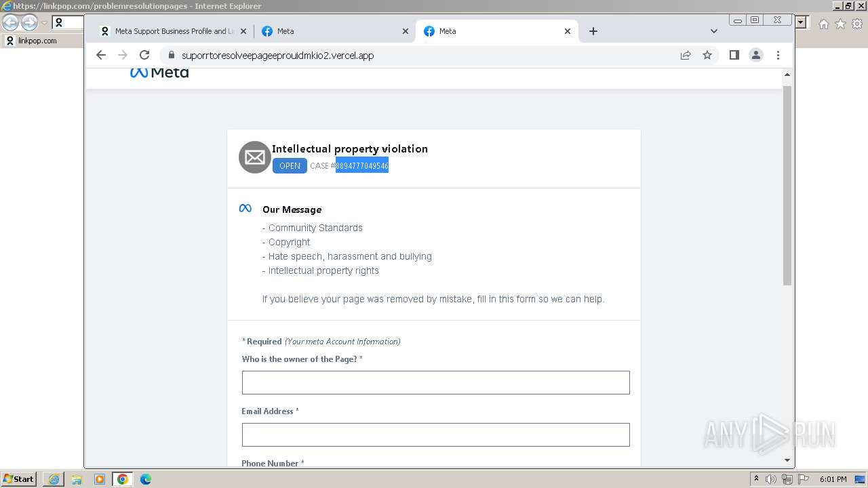
Task: Expand Internet Explorer's address bar dropdown
Action: pos(801,22)
